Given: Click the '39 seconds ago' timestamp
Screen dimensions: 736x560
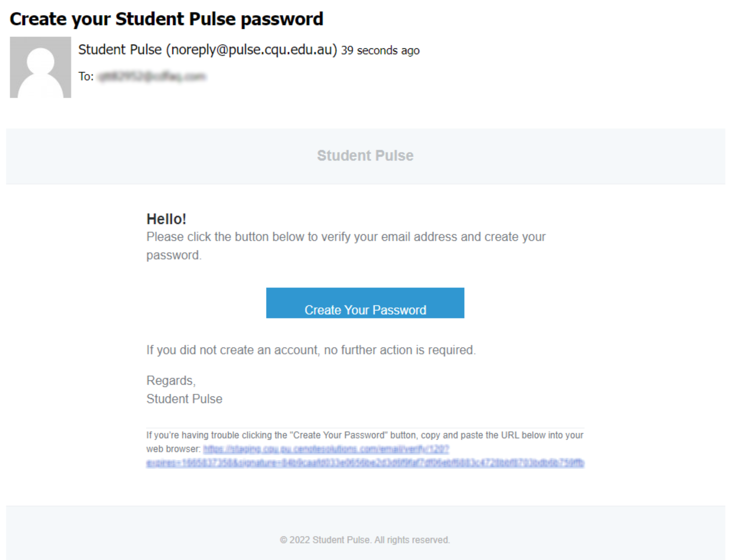Looking at the screenshot, I should pos(380,50).
